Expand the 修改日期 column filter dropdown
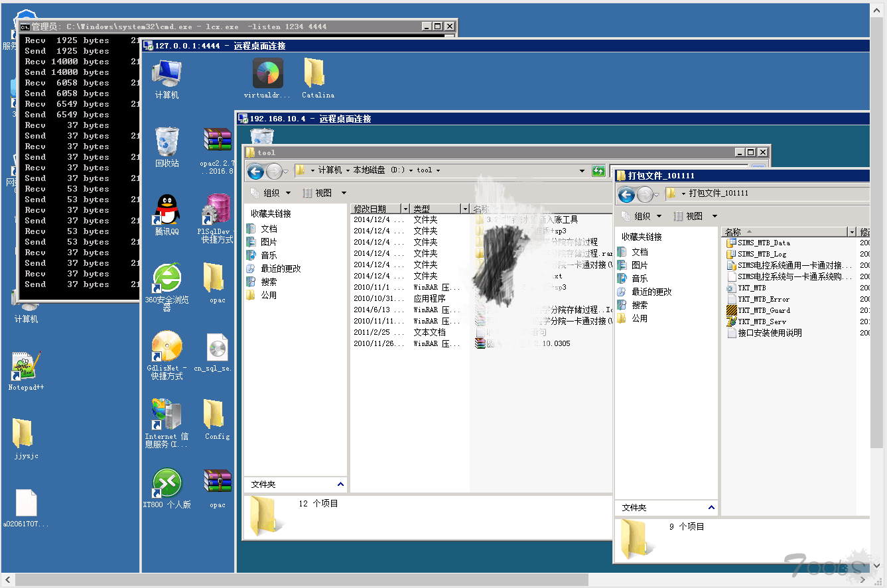 (406, 209)
